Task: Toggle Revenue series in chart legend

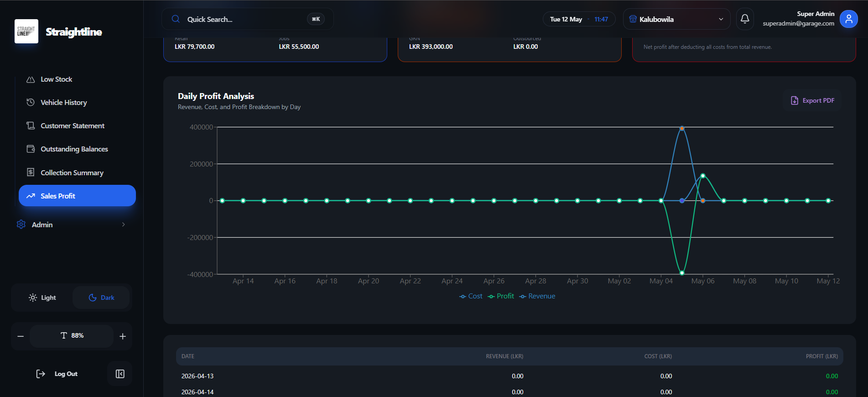Action: coord(537,296)
